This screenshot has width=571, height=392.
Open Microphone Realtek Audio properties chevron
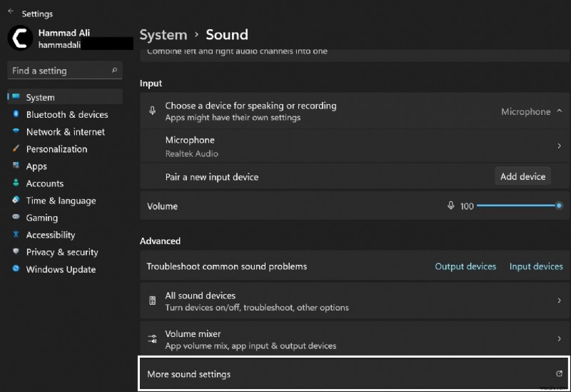point(559,146)
